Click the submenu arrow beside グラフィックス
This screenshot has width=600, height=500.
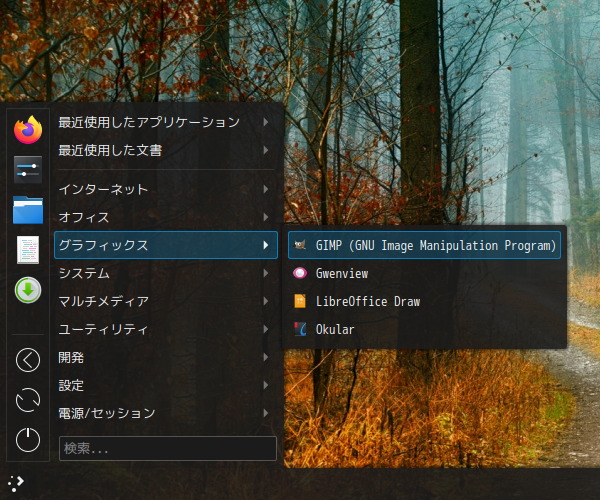pyautogui.click(x=266, y=245)
